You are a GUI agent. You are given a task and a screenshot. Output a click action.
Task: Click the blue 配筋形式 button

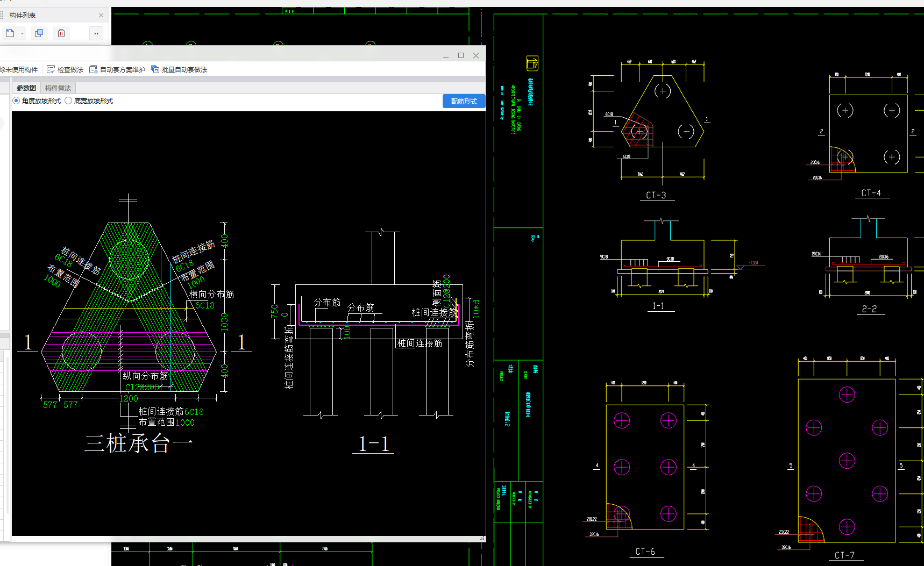click(464, 101)
